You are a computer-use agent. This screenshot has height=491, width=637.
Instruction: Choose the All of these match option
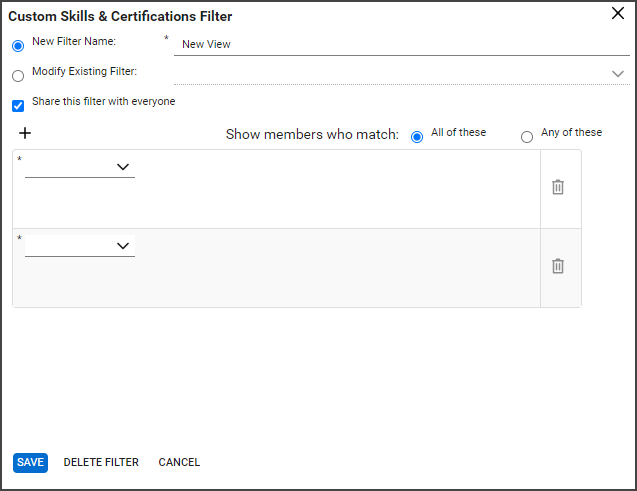(x=417, y=137)
